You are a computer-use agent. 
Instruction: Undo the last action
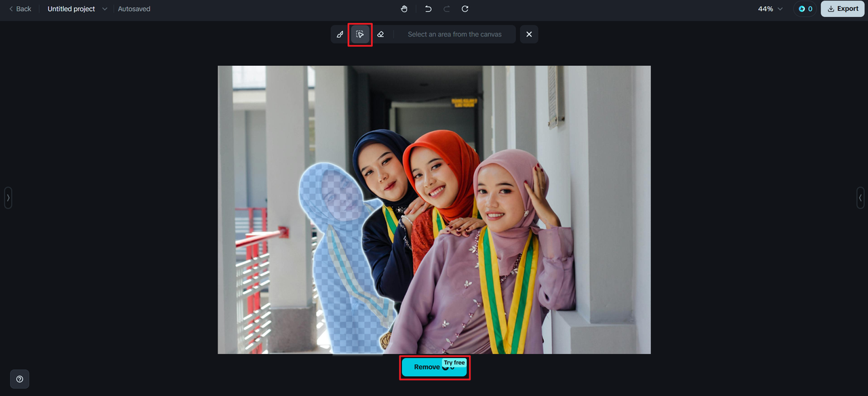tap(428, 9)
